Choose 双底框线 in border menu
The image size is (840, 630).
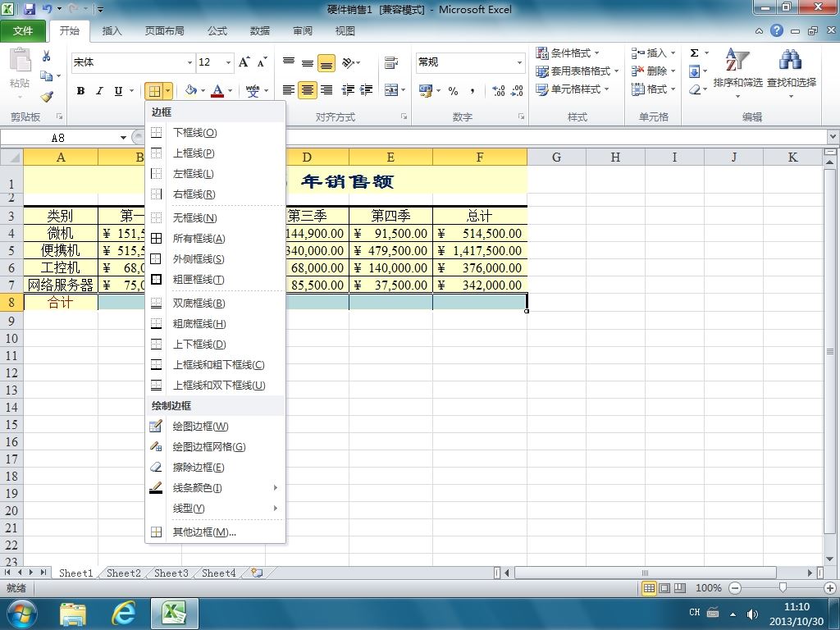(x=216, y=304)
